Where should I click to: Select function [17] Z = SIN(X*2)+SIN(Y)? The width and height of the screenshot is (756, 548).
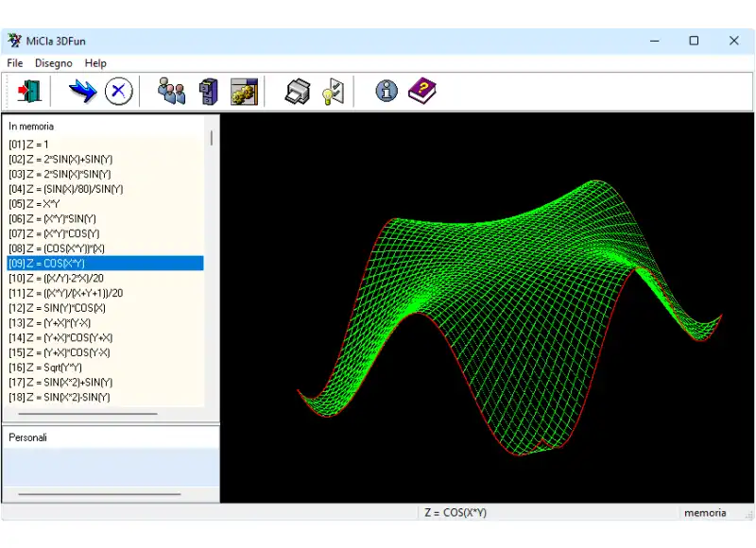tap(105, 383)
